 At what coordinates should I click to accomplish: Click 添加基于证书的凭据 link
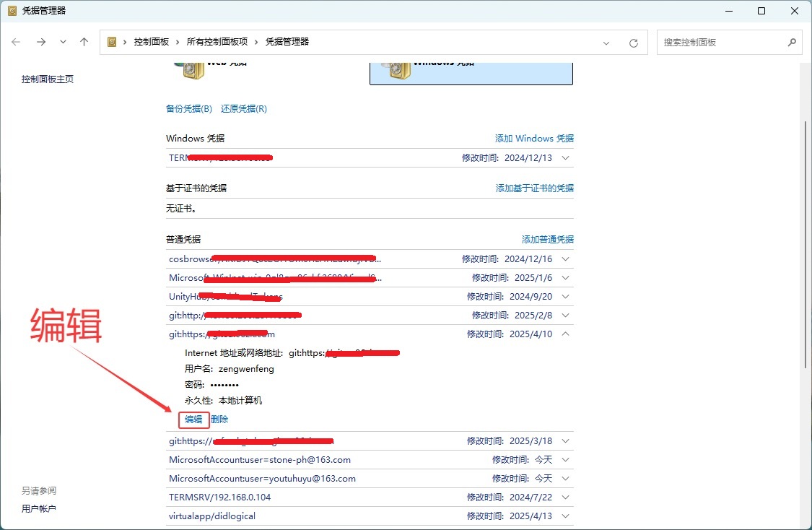[534, 188]
